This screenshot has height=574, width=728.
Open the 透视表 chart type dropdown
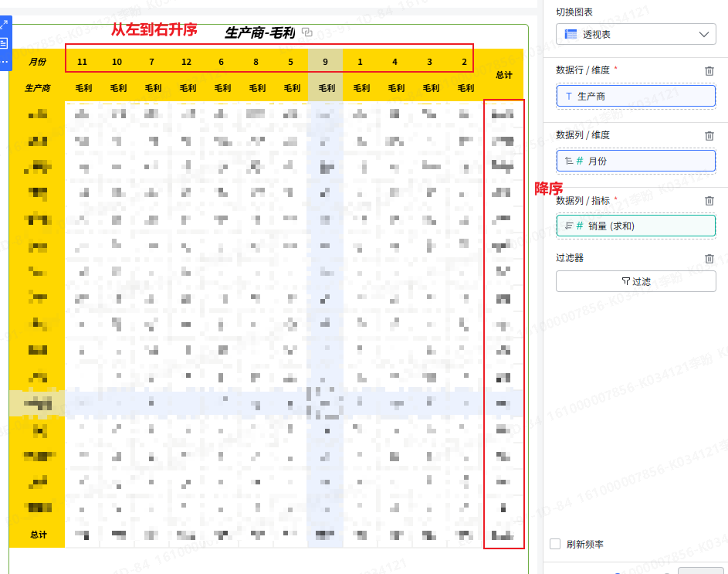pos(635,34)
